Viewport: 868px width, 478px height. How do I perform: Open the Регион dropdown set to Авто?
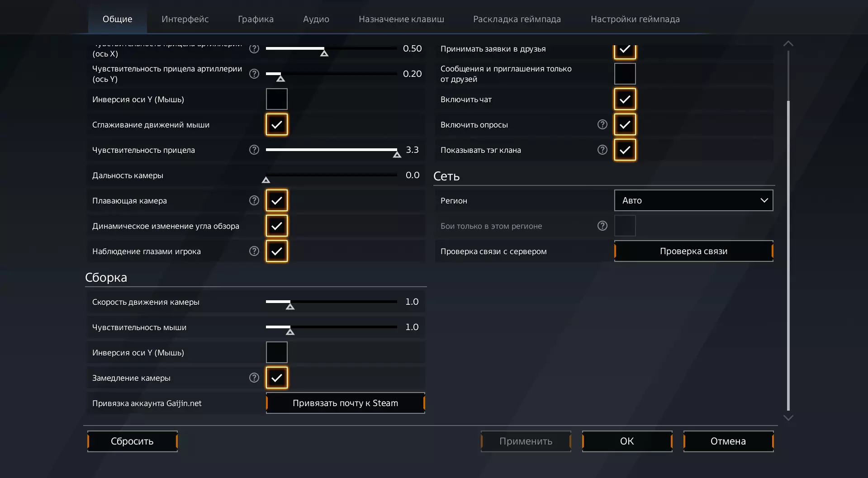pos(694,200)
